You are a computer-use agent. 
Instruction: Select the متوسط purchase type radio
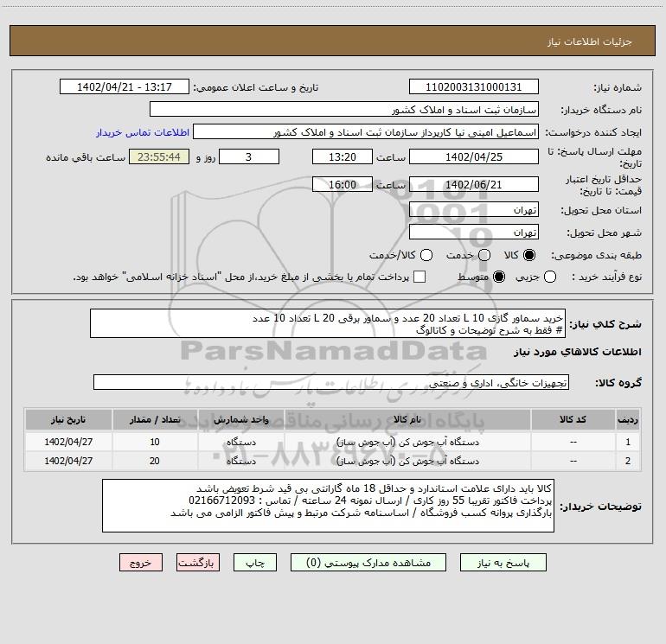[x=499, y=277]
